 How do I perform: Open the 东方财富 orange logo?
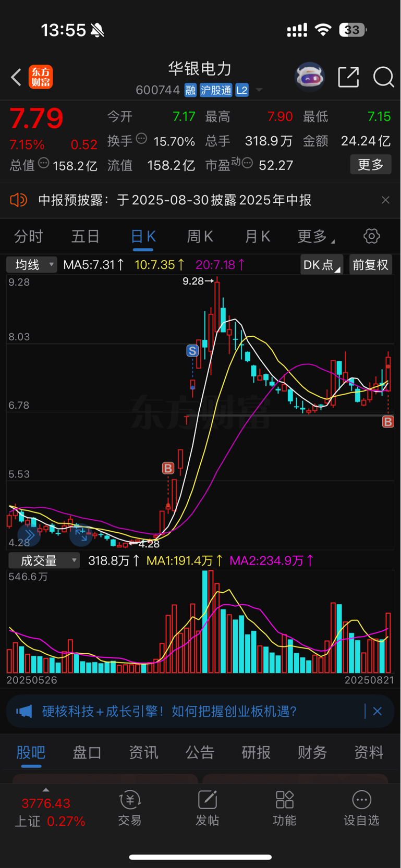tap(41, 77)
